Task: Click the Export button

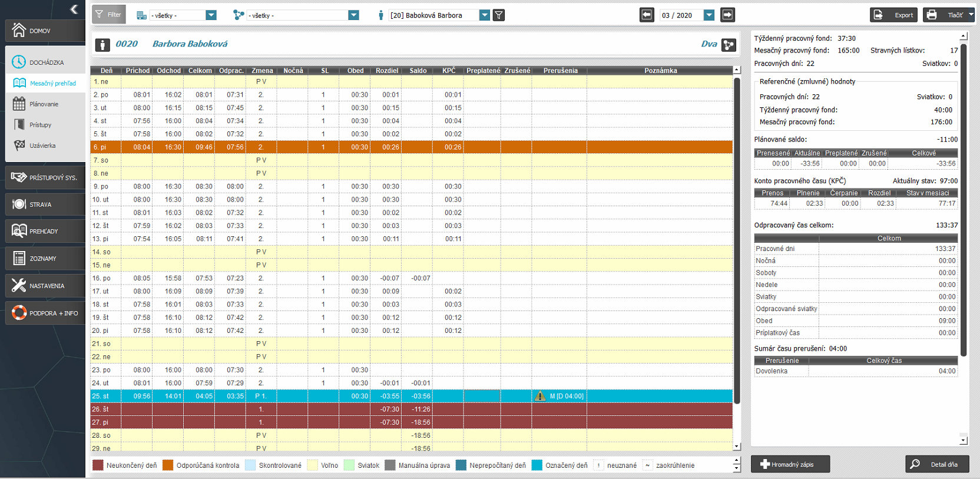Action: [x=894, y=15]
